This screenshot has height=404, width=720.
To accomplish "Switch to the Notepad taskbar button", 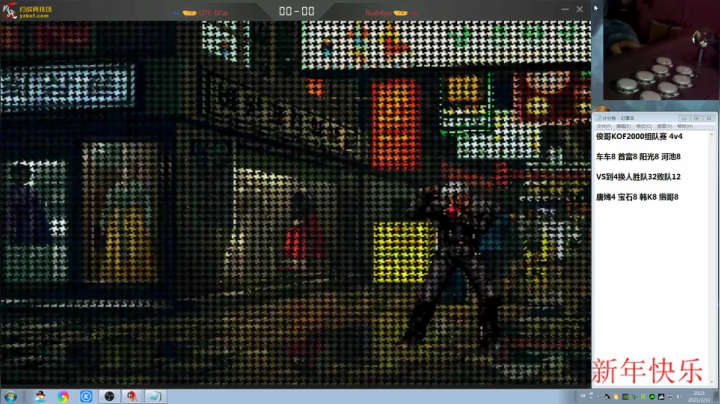I will click(155, 396).
